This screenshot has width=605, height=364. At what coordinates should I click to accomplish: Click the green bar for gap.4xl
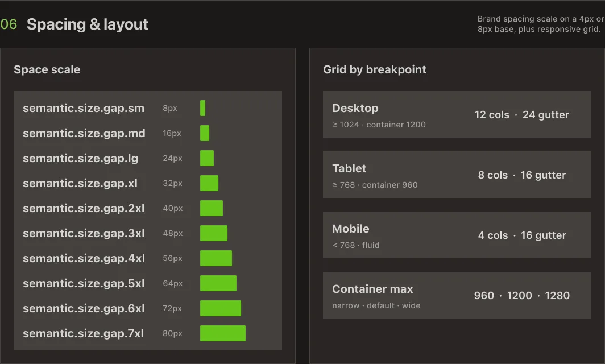point(216,258)
